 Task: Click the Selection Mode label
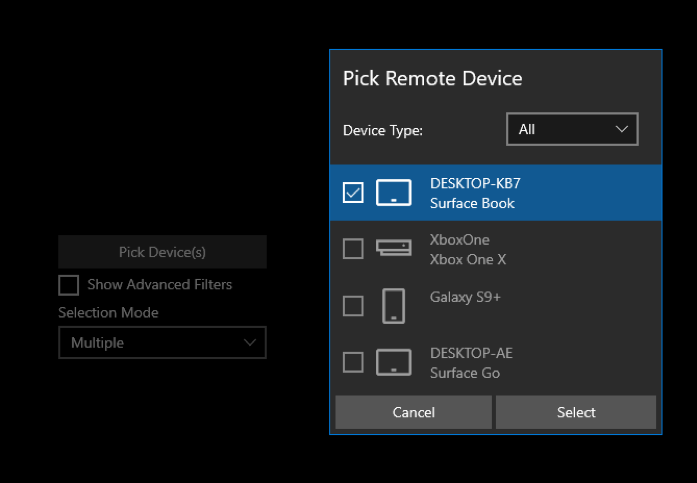[x=108, y=312]
